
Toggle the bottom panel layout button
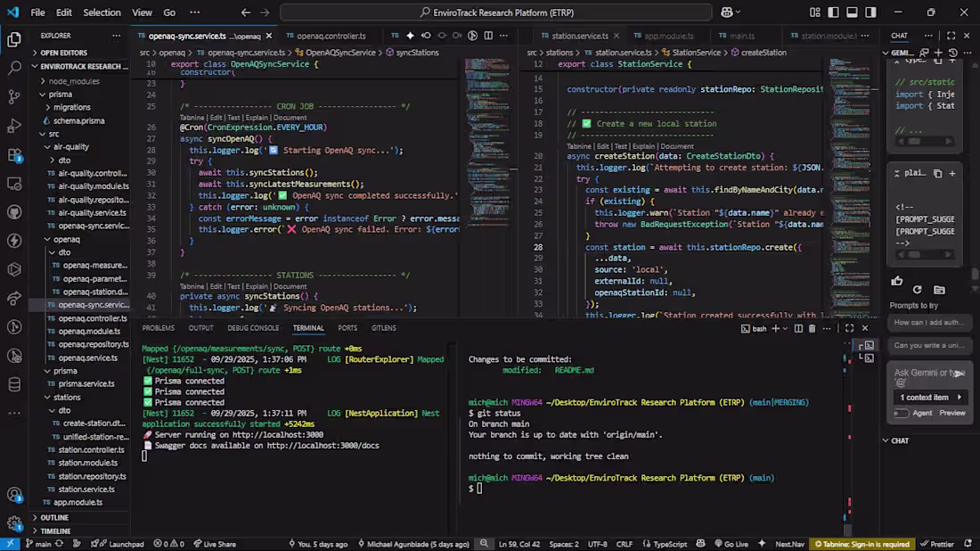click(x=852, y=12)
